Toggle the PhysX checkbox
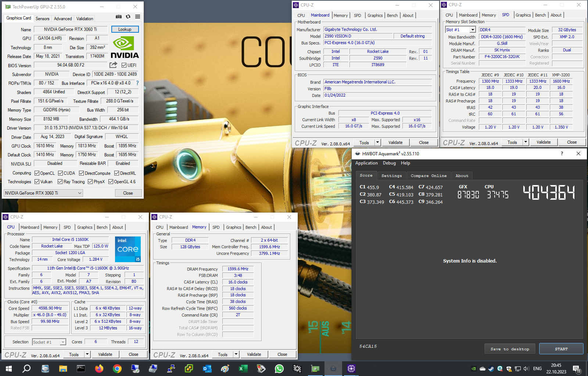Screen dimensions: 588x376 90,182
